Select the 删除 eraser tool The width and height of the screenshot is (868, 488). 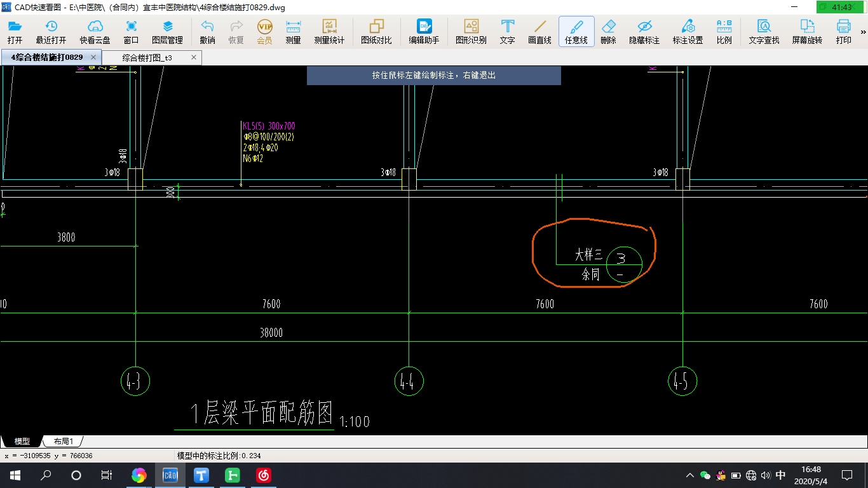coord(608,32)
